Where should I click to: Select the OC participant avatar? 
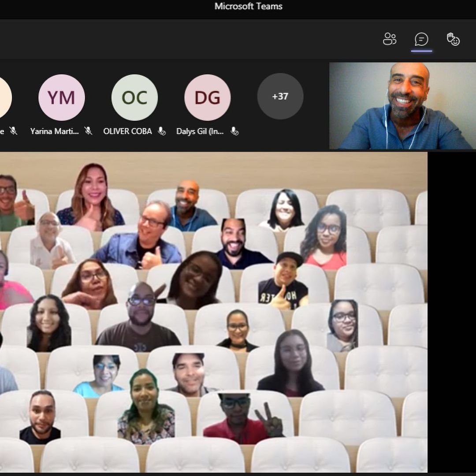click(134, 97)
